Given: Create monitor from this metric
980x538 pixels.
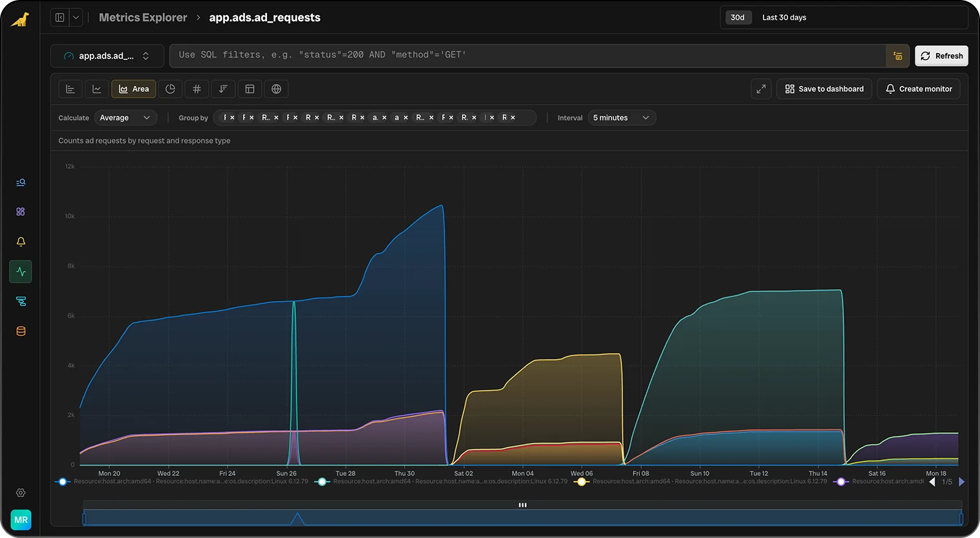Looking at the screenshot, I should [919, 89].
